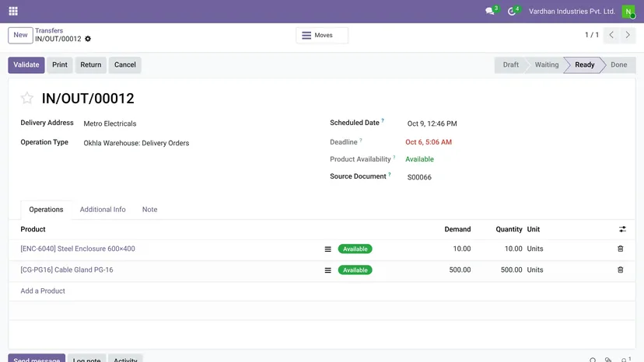The width and height of the screenshot is (644, 362).
Task: Select the Done status stage
Action: click(618, 64)
